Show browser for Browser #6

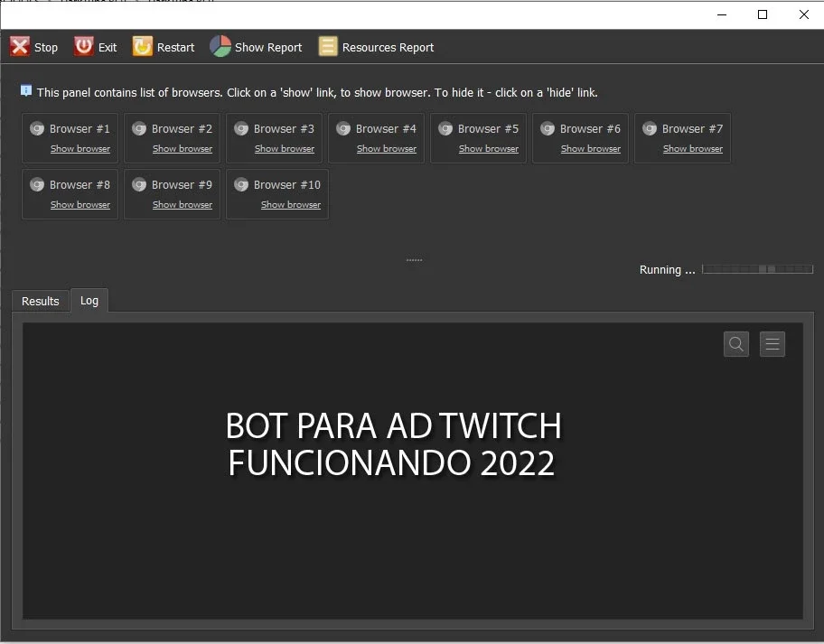tap(591, 149)
